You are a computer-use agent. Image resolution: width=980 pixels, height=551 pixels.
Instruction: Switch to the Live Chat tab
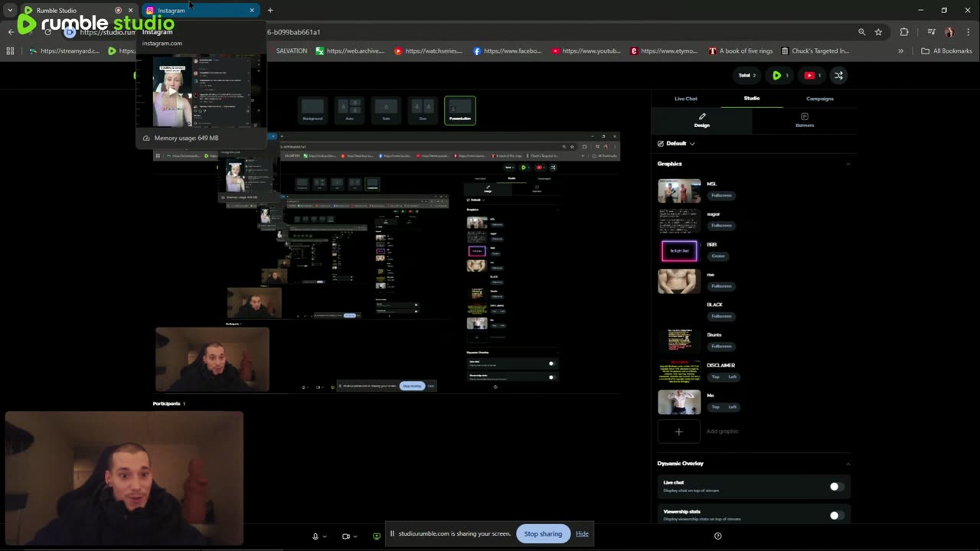(686, 99)
